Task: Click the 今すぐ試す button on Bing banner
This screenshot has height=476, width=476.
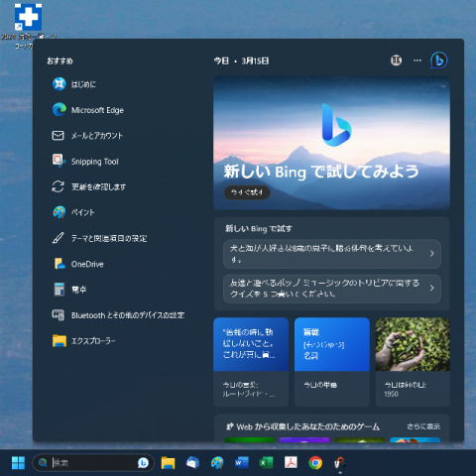Action: click(247, 192)
